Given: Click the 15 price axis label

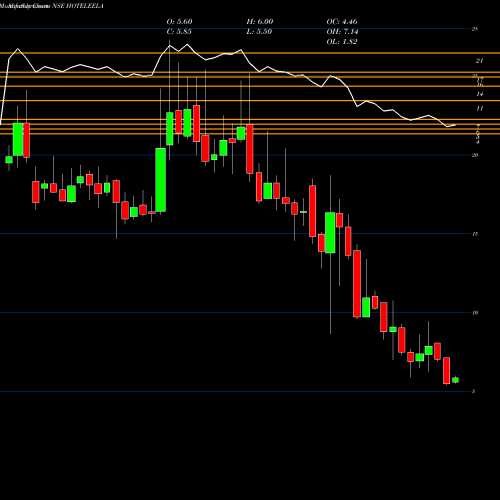Looking at the screenshot, I should pos(475,234).
